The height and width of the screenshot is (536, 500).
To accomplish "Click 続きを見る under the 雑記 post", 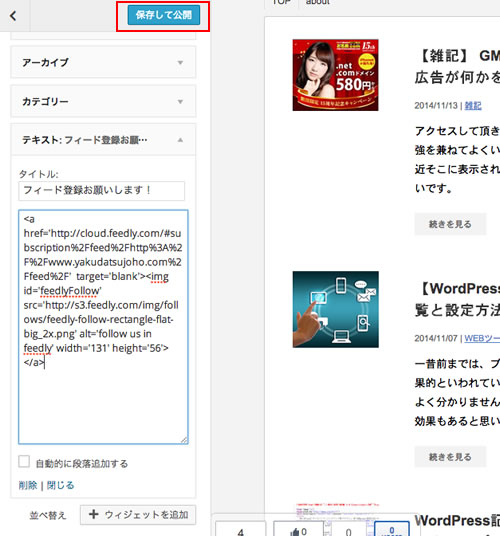I will 450,224.
